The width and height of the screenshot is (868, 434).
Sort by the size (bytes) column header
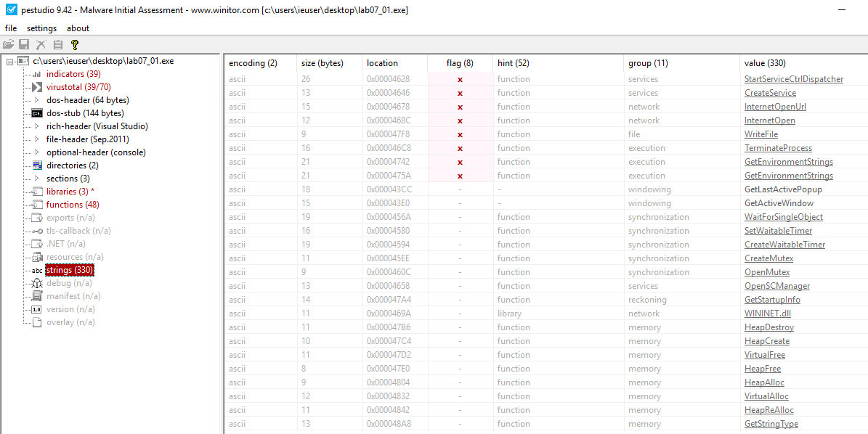click(x=329, y=63)
